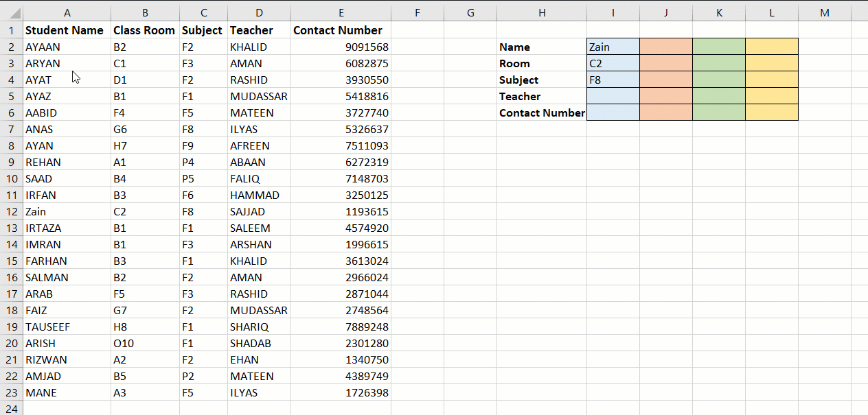Click the Subject header cell in C1

point(203,30)
